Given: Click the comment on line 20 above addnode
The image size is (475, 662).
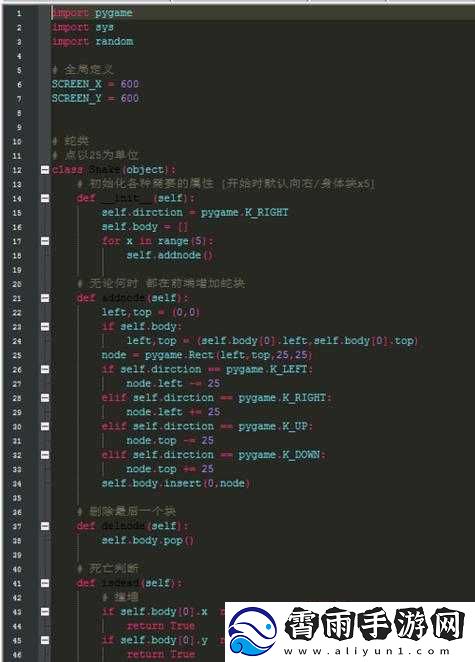Looking at the screenshot, I should pos(161,284).
